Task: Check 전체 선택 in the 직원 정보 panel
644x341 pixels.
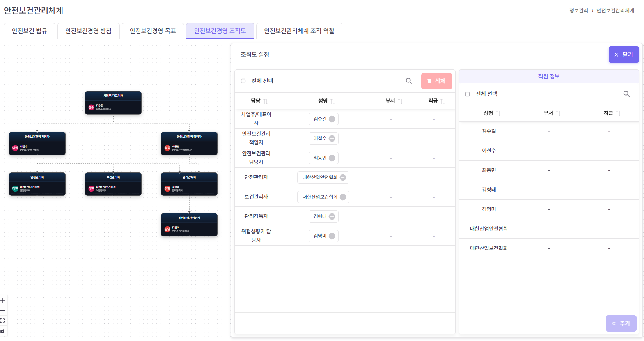Action: click(467, 94)
